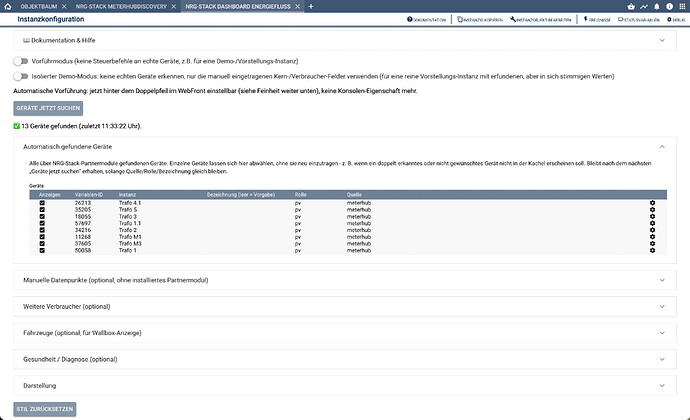Screen dimensions: 690x420
Task: Open the shopping basket module store icon
Action: [631, 6]
